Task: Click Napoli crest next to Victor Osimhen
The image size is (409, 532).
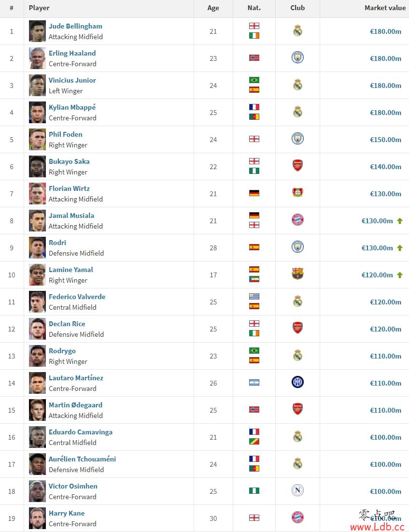Action: (297, 490)
